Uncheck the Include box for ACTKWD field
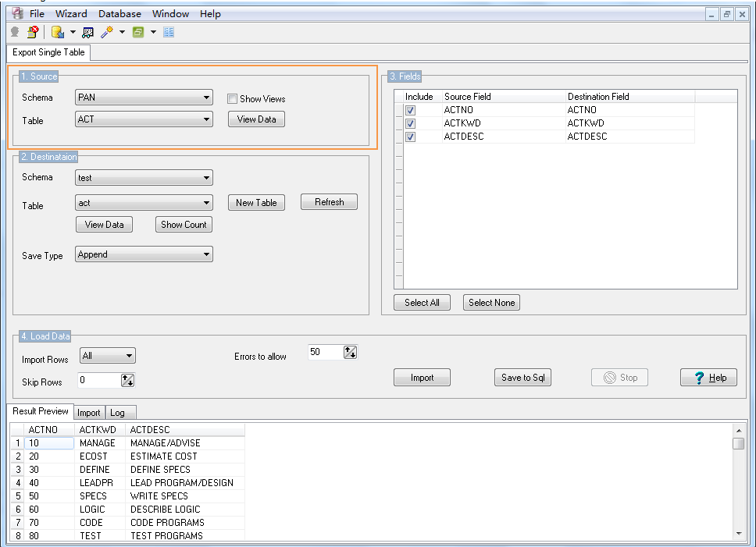 pyautogui.click(x=410, y=124)
